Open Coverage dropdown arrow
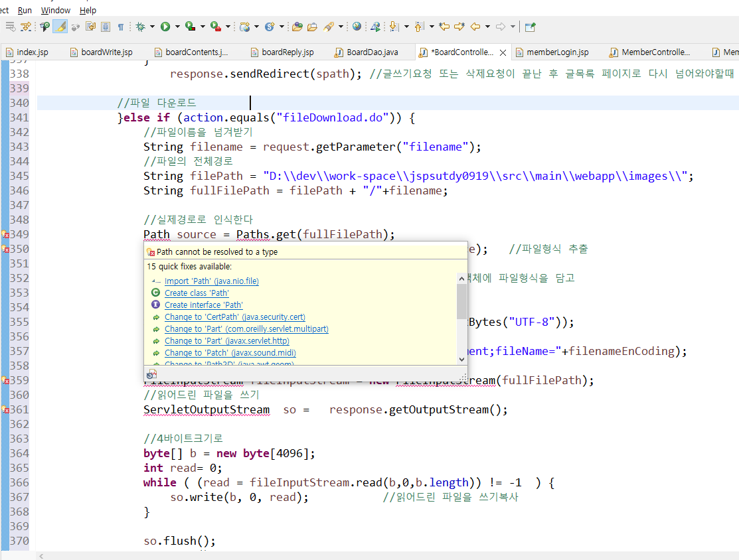This screenshot has width=739, height=560. coord(203,27)
